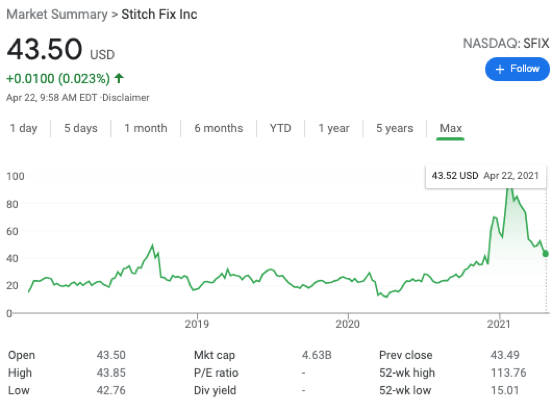Image resolution: width=550 pixels, height=408 pixels.
Task: Click the green dot marker at chart end
Action: 545,254
